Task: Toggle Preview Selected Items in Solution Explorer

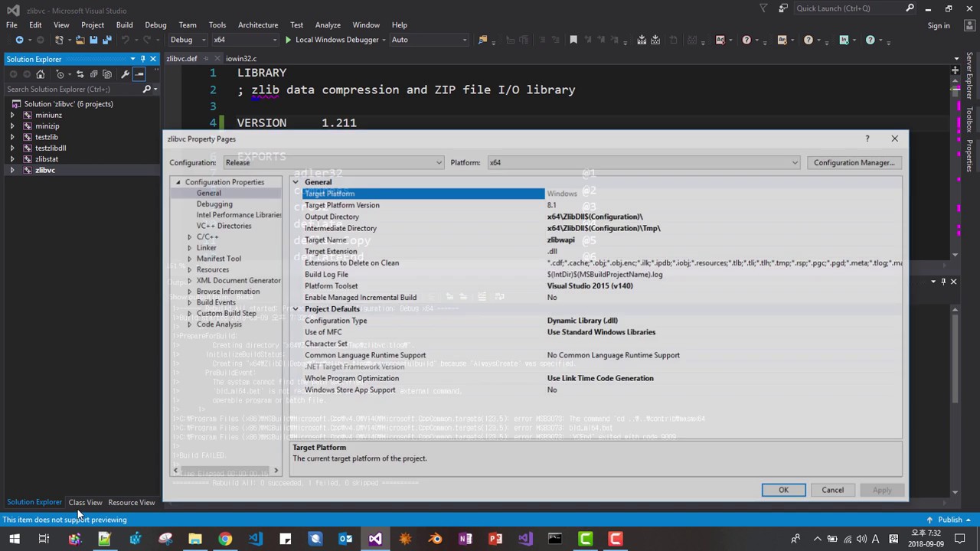Action: (139, 74)
